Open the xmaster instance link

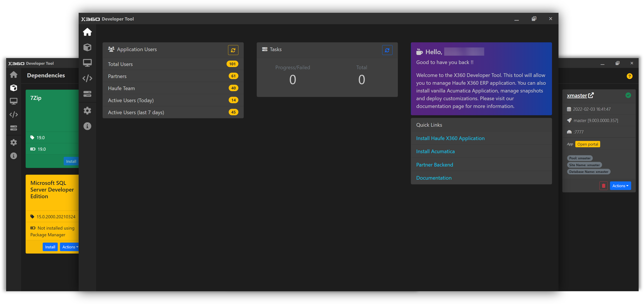[580, 96]
